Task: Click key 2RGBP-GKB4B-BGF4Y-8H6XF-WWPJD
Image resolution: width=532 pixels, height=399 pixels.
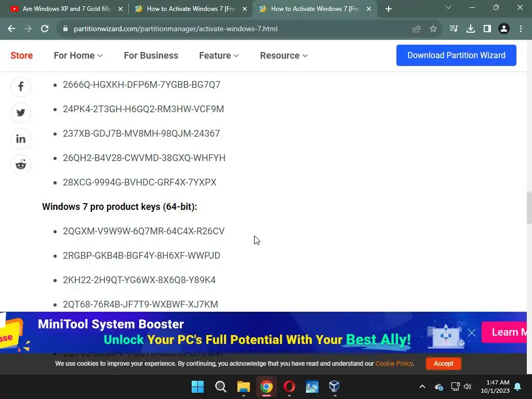Action: (141, 256)
